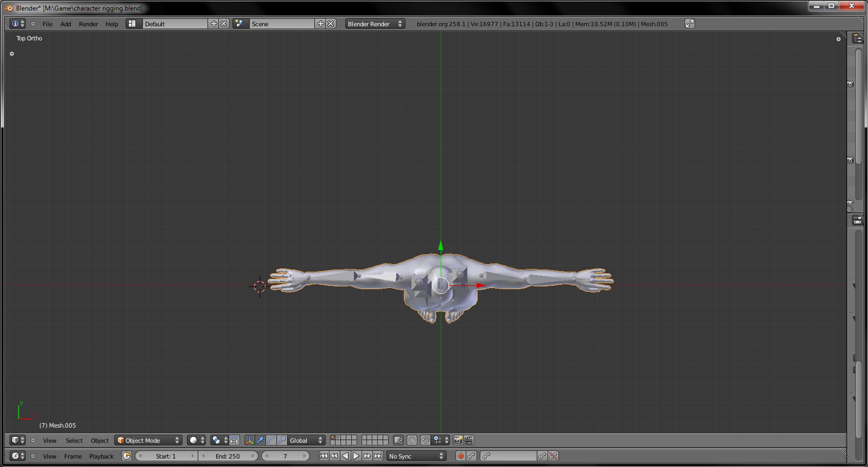
Task: Open Timeline editor type selector
Action: coord(18,456)
